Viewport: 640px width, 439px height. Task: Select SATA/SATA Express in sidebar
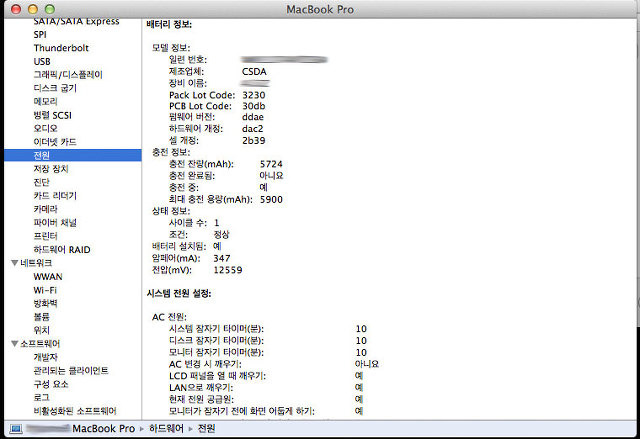coord(76,21)
